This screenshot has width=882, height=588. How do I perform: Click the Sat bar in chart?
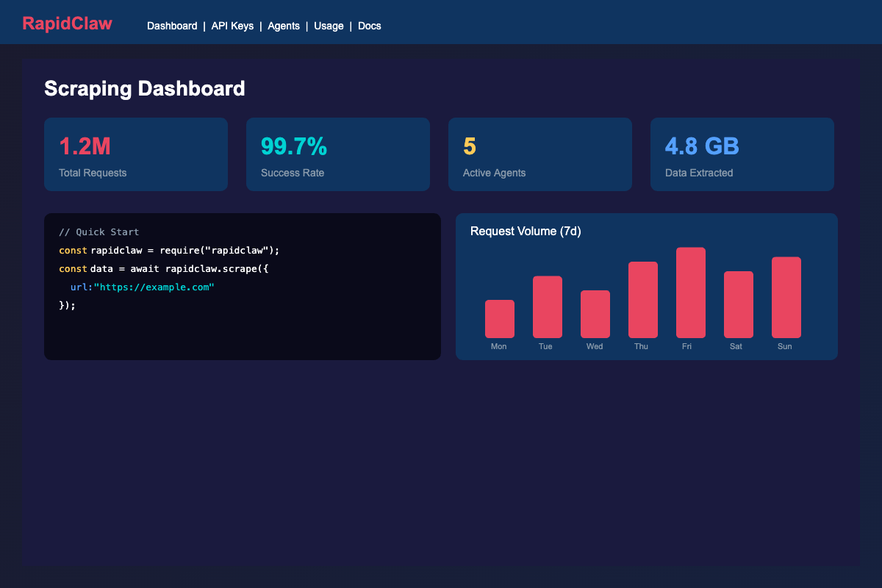click(x=739, y=304)
